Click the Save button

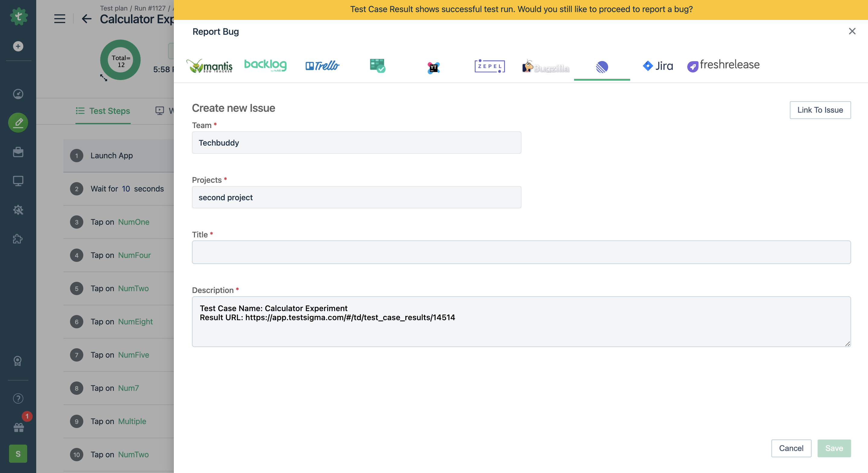834,448
